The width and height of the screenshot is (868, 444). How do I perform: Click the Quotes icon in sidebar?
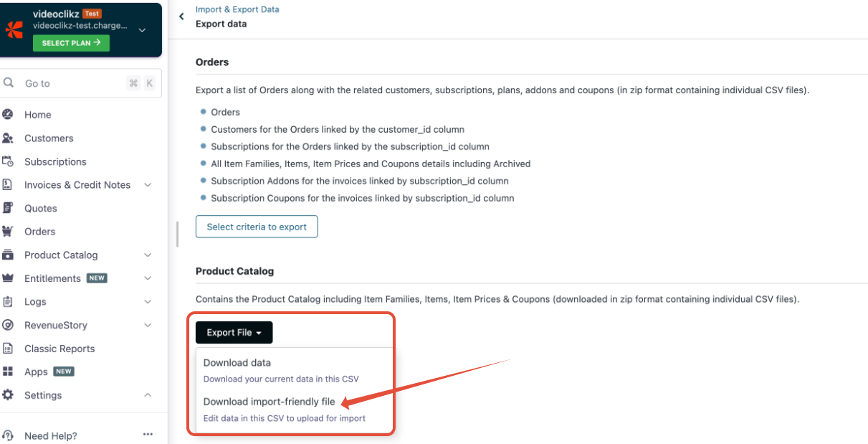point(8,208)
